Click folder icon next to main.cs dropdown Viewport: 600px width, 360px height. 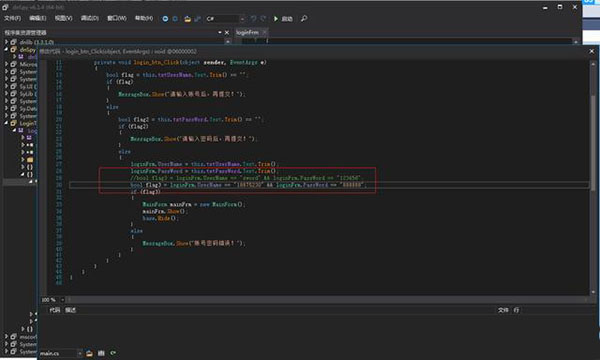pyautogui.click(x=89, y=353)
